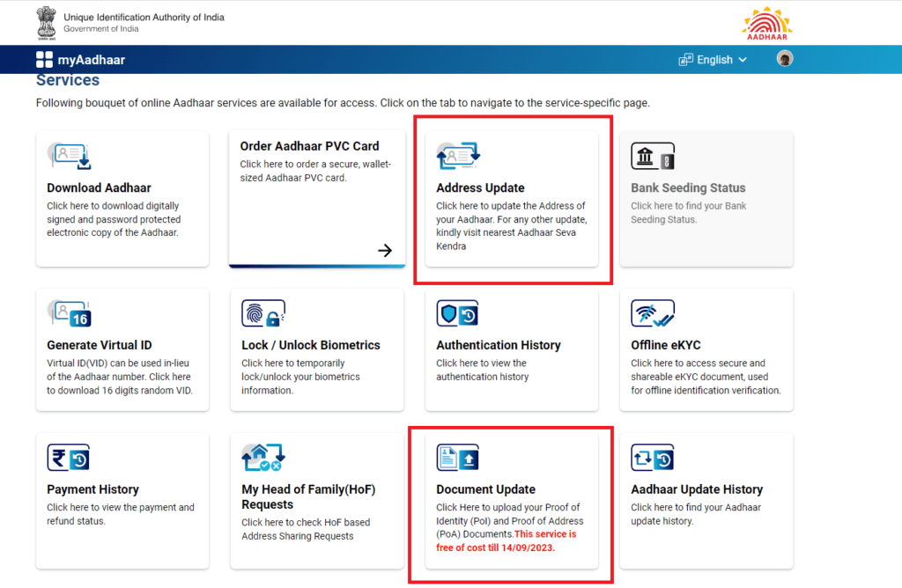Viewport: 902px width, 588px height.
Task: Click the Payment History rupee icon
Action: 69,458
